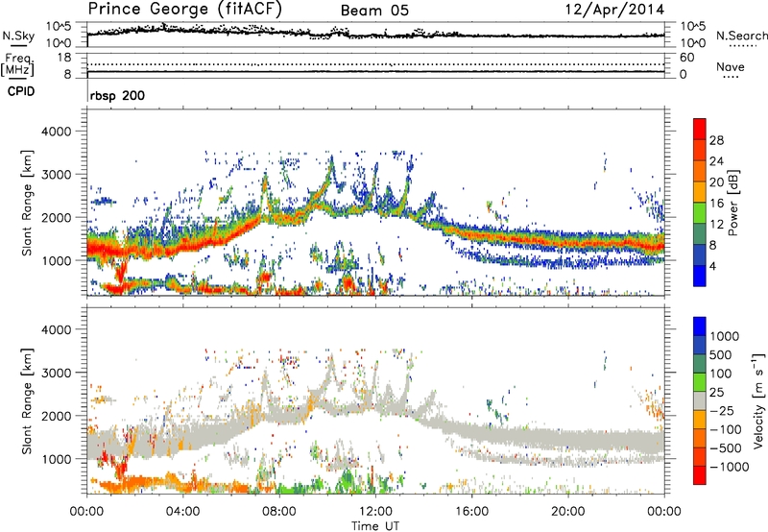This screenshot has width=768, height=532.
Task: Click the 'Prince George (fitACF)' plot title
Action: click(185, 10)
